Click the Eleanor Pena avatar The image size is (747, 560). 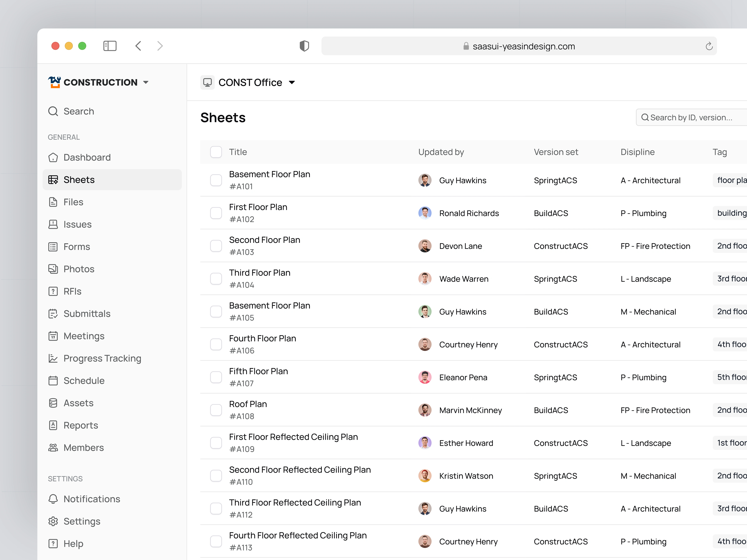[425, 377]
